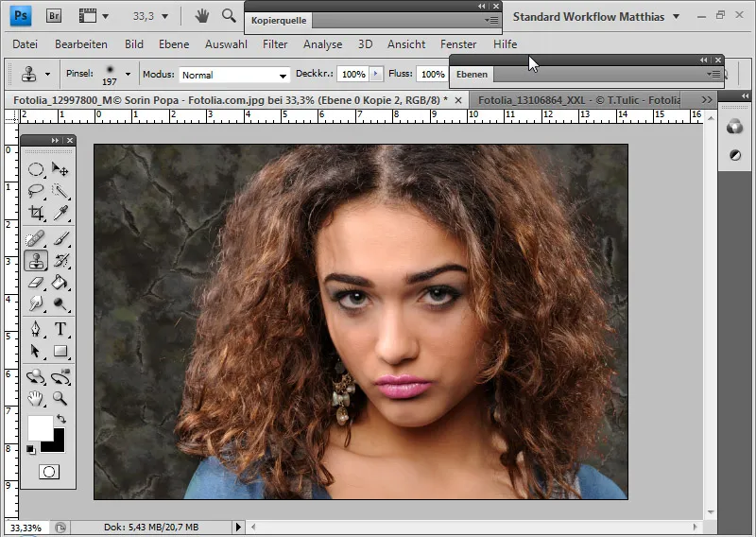Open the Datei menu
Viewport: 756px width, 537px height.
tap(26, 44)
